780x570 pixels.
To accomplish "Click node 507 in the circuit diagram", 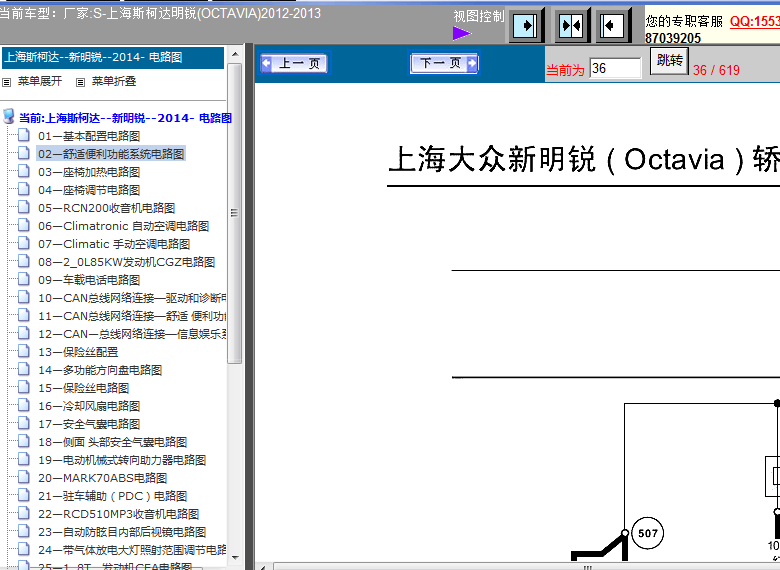I will tap(648, 533).
